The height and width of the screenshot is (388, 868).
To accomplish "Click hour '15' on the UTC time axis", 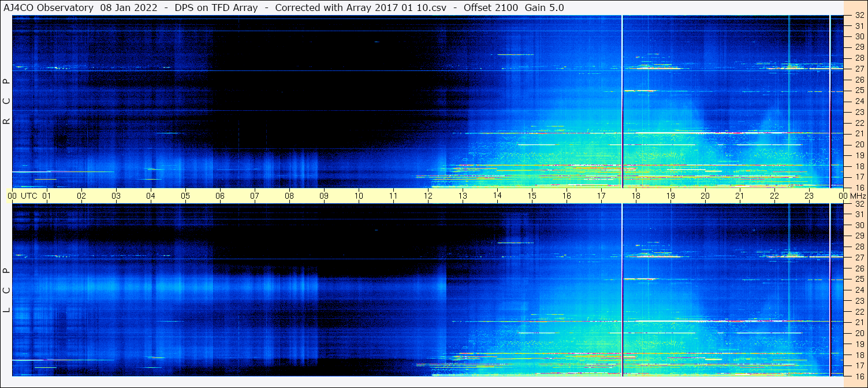I will click(x=532, y=196).
